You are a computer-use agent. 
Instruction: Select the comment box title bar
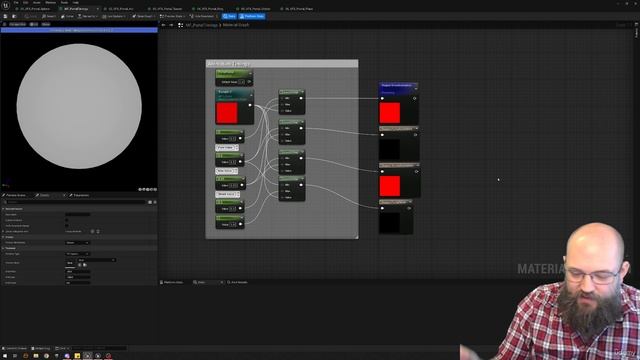[x=282, y=64]
